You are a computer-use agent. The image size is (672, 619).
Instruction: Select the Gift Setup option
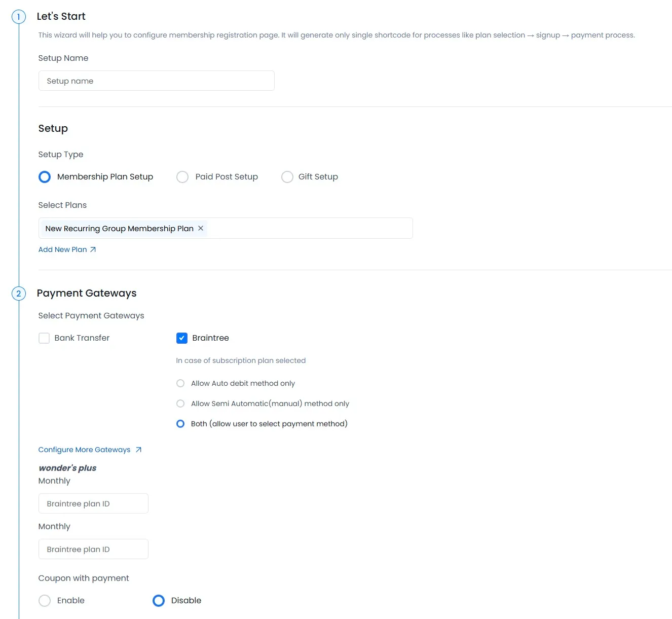coord(287,176)
